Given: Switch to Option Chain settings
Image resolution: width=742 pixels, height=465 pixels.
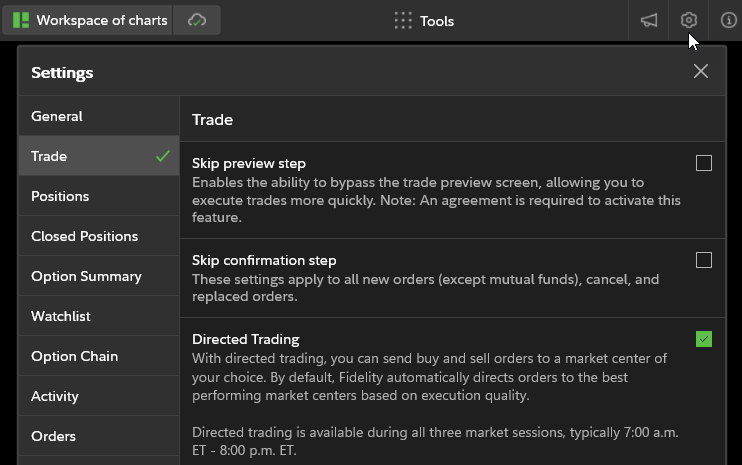Looking at the screenshot, I should [75, 356].
